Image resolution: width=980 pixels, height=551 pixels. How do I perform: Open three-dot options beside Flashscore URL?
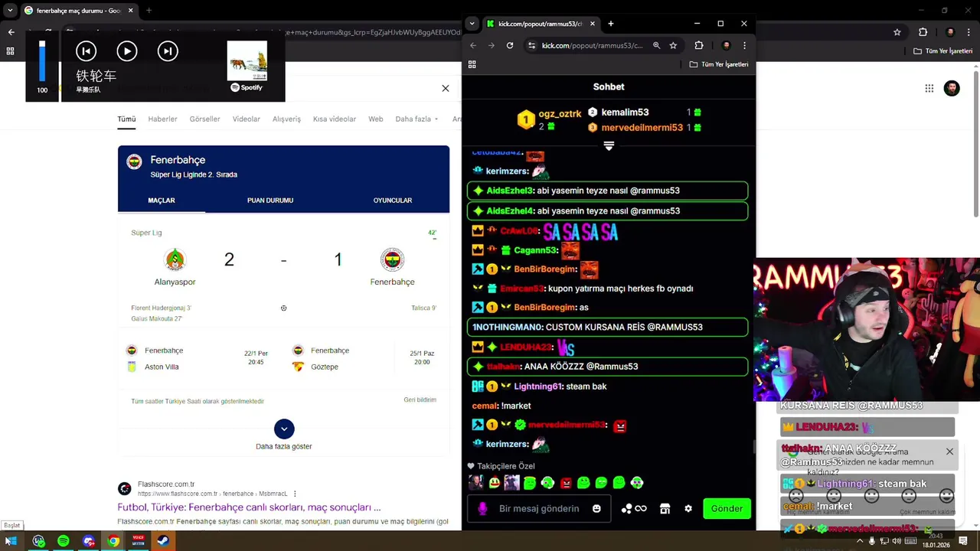click(295, 494)
